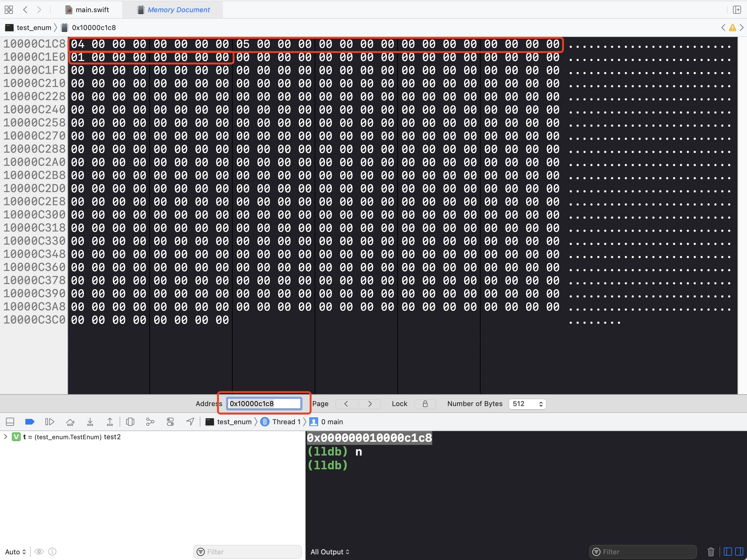Open the debug view hierarchy
Image resolution: width=747 pixels, height=560 pixels.
pos(130,422)
